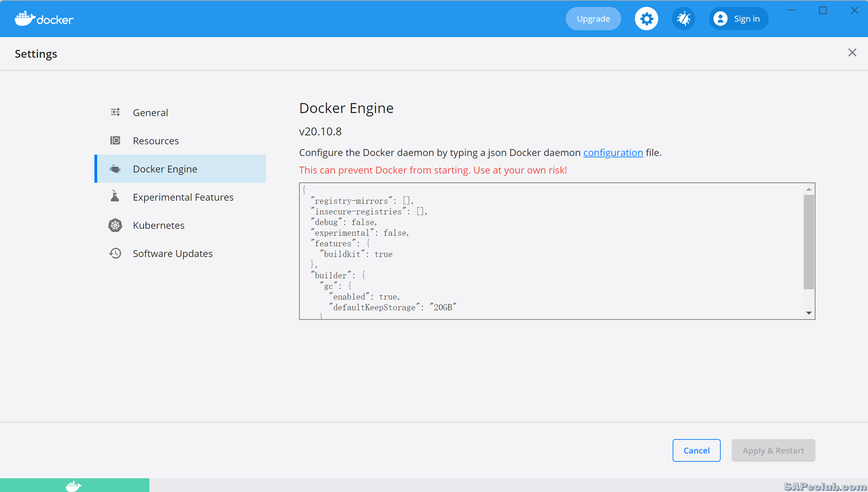Select Experimental Features in sidebar
Viewport: 868px width, 492px height.
(x=183, y=197)
